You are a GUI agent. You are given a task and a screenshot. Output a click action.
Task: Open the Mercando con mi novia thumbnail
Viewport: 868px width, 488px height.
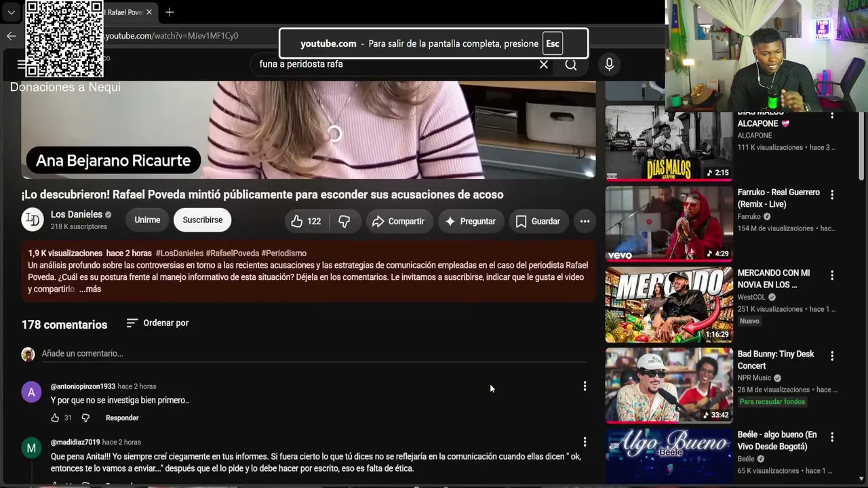pyautogui.click(x=669, y=304)
